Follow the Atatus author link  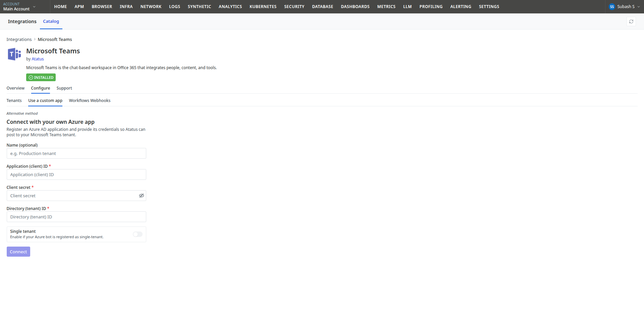38,59
